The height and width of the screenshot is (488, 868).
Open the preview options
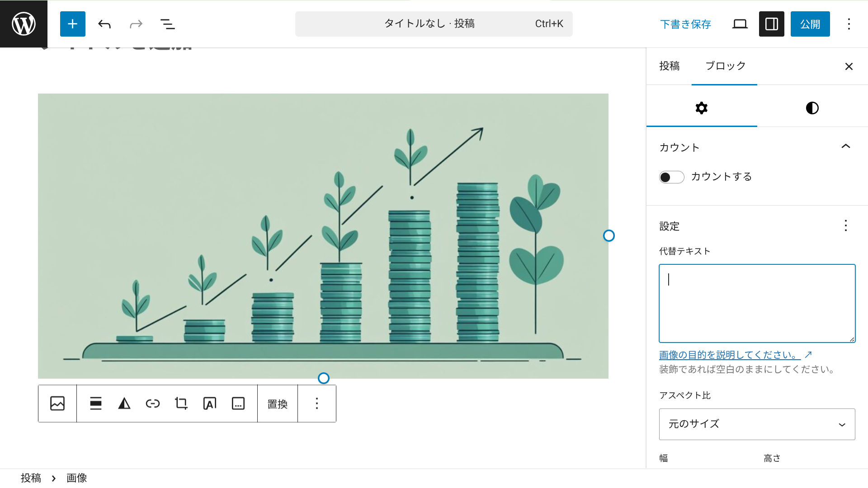click(x=740, y=24)
